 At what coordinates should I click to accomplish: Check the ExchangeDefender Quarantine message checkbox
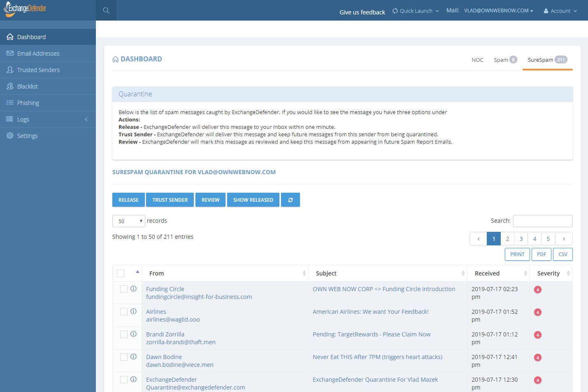coord(123,380)
